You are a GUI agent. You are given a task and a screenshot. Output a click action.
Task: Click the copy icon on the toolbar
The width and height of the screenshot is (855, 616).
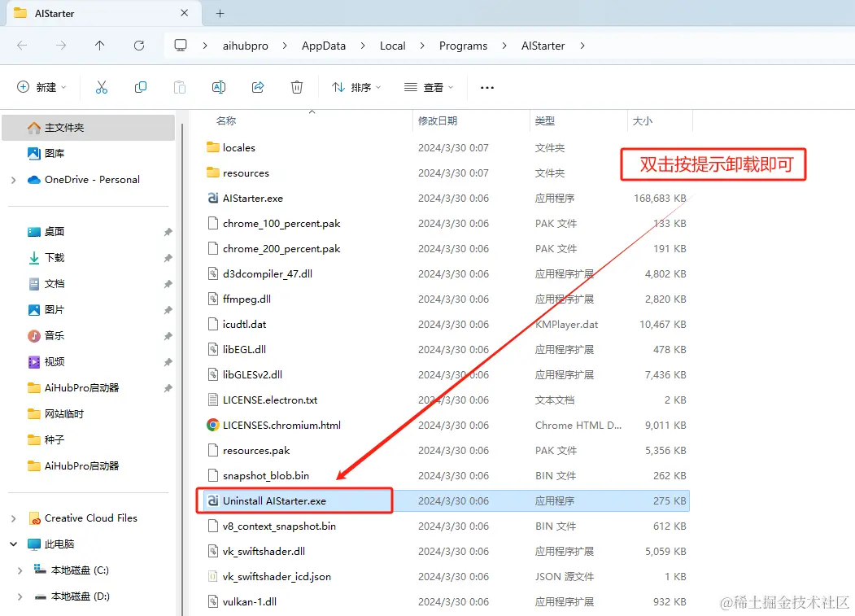[x=140, y=87]
